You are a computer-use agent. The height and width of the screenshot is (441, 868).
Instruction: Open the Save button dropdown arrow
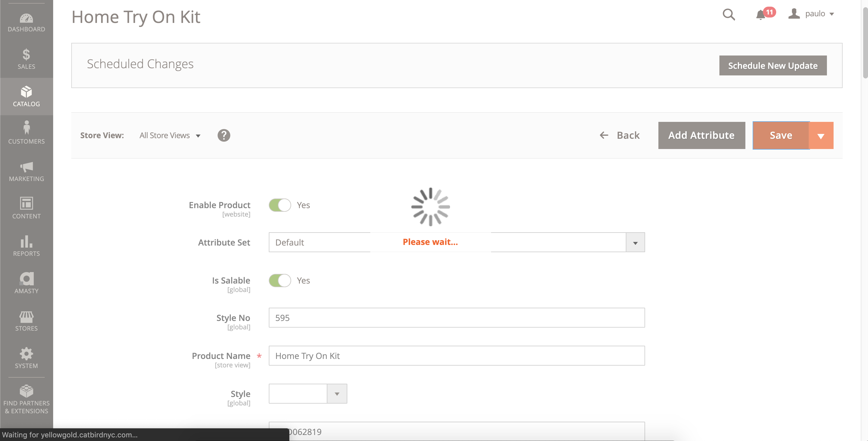coord(821,135)
